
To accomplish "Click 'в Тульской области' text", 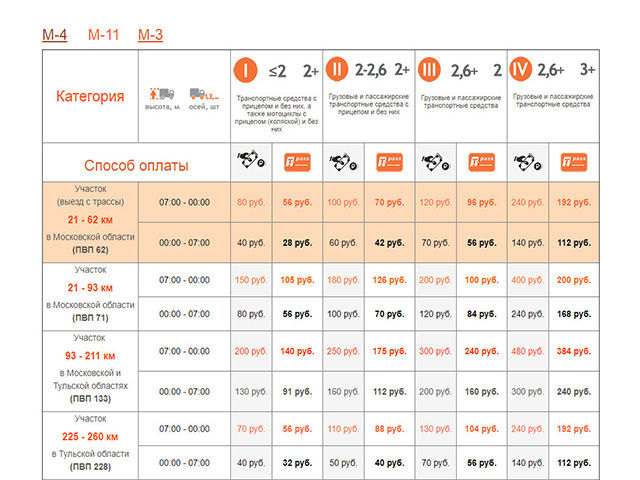I will 90,453.
